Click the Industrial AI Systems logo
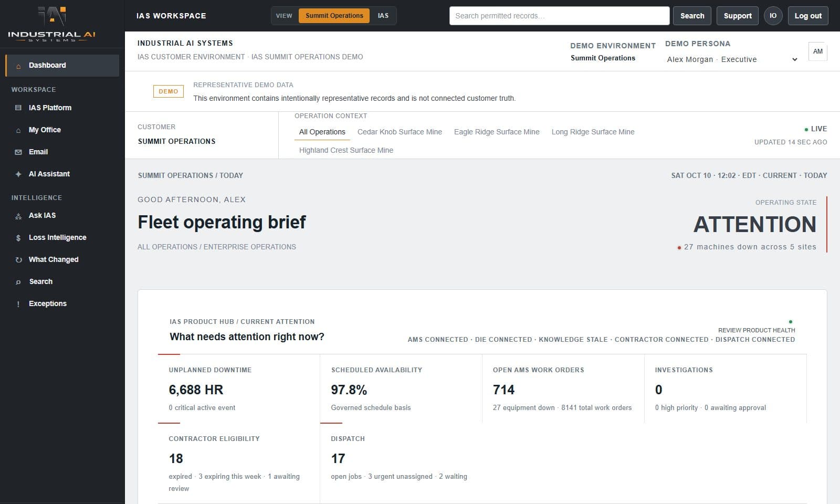 point(52,24)
